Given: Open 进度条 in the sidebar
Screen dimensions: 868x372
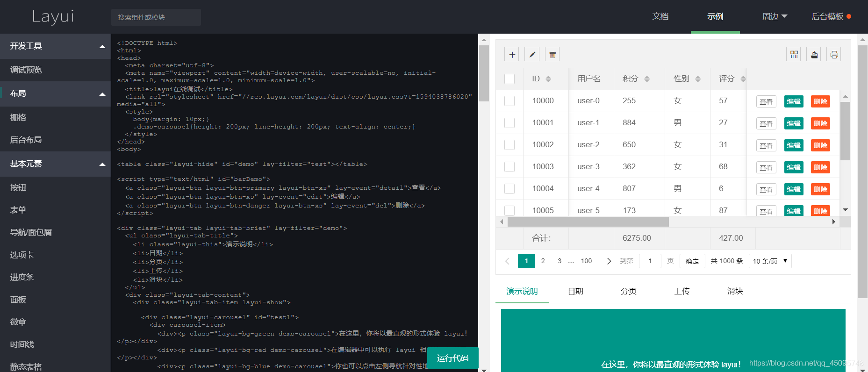Looking at the screenshot, I should tap(55, 278).
